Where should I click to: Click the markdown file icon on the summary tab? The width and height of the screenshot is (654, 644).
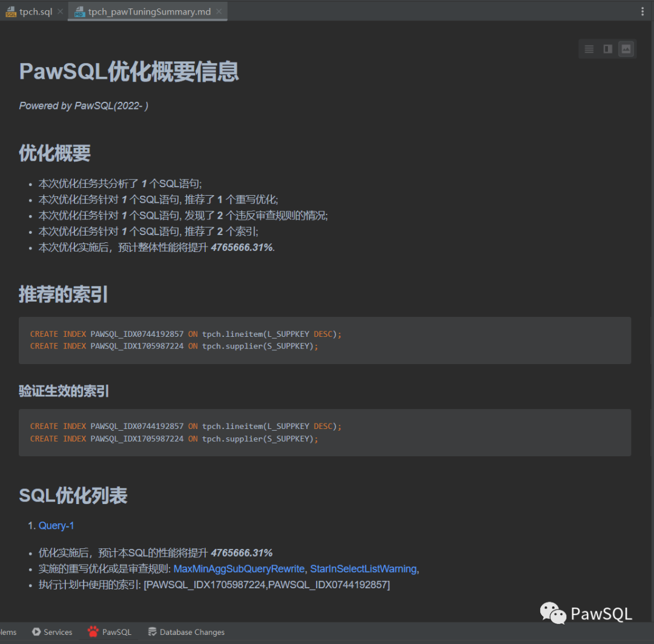pyautogui.click(x=80, y=12)
